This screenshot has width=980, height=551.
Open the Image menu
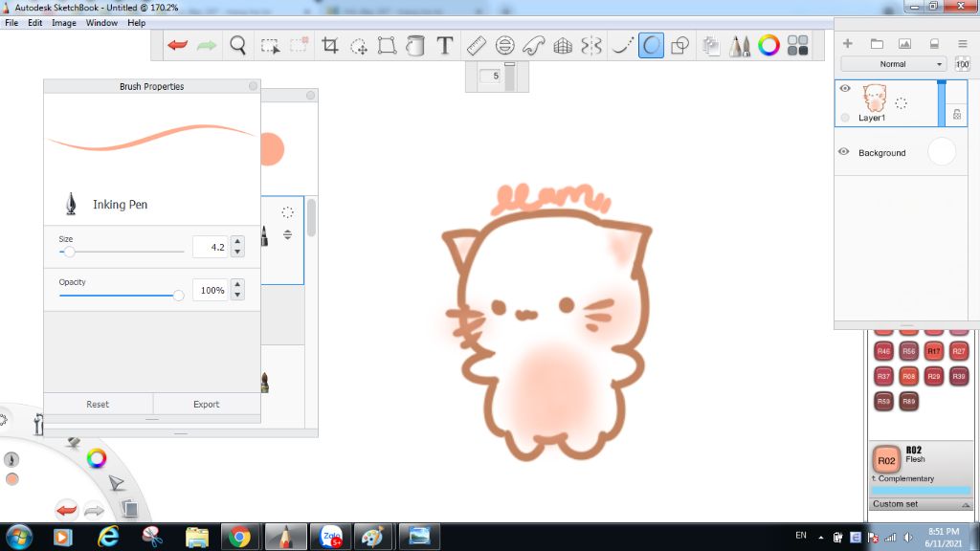tap(64, 23)
